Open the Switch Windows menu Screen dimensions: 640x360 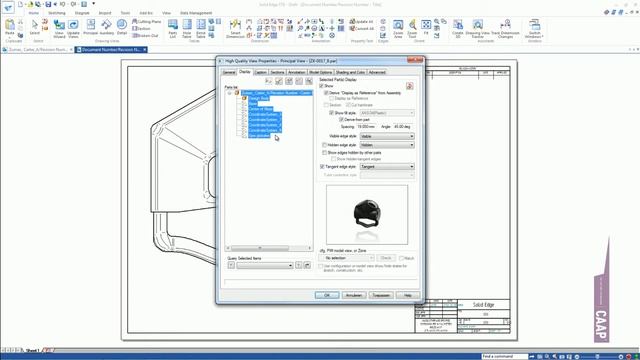tap(534, 29)
